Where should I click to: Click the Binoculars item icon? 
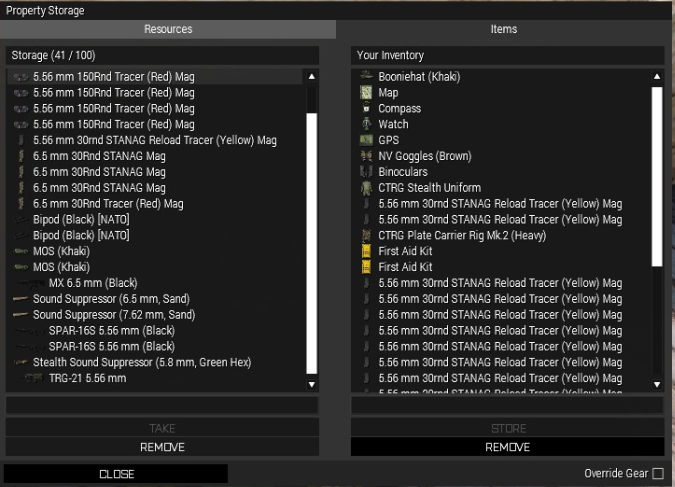(366, 172)
